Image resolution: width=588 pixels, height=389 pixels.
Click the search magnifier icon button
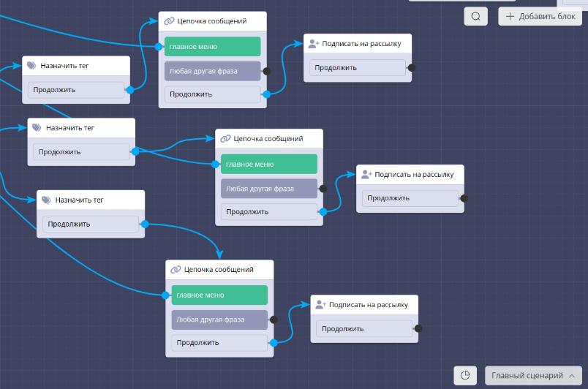pos(475,17)
